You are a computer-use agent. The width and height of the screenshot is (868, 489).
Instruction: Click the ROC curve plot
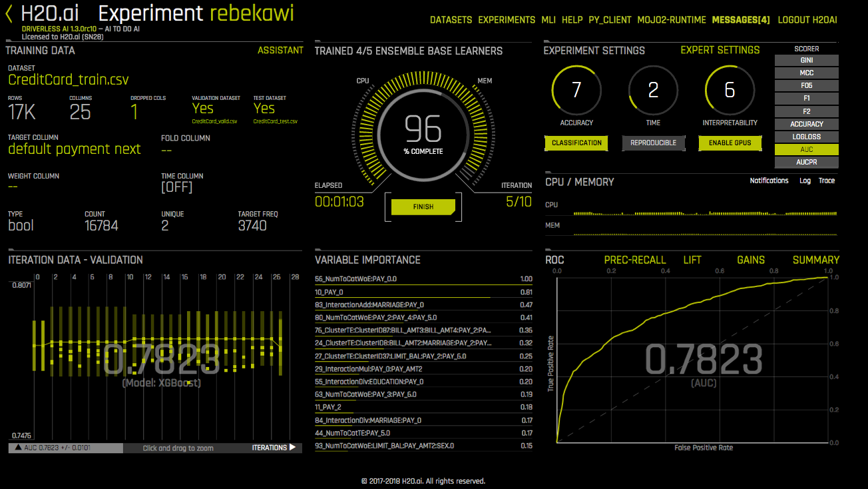[692, 359]
